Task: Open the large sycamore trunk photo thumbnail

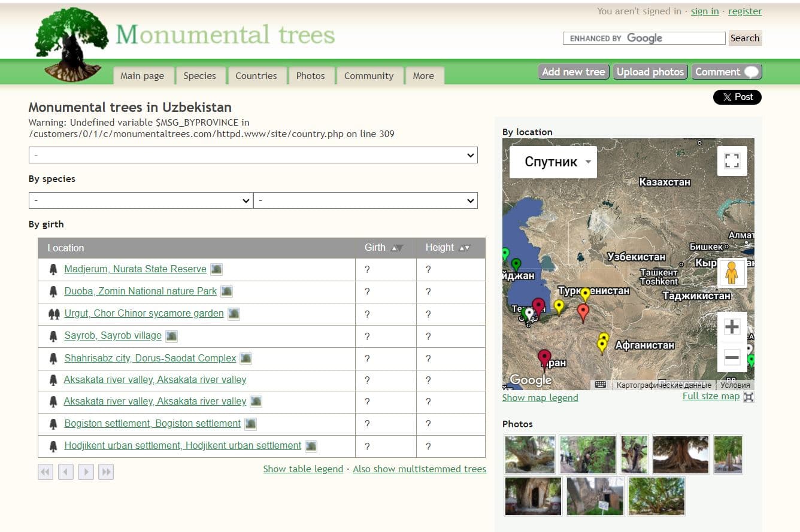Action: coord(680,454)
